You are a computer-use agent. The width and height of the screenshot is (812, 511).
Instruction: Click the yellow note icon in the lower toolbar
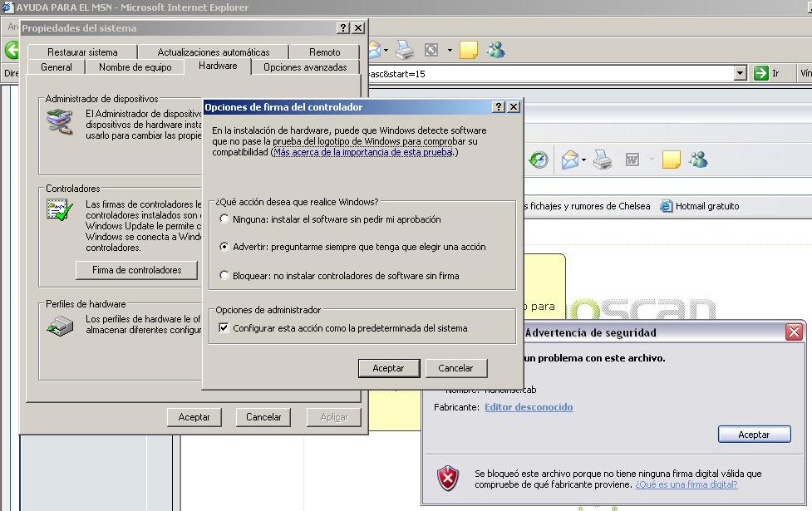pyautogui.click(x=672, y=160)
